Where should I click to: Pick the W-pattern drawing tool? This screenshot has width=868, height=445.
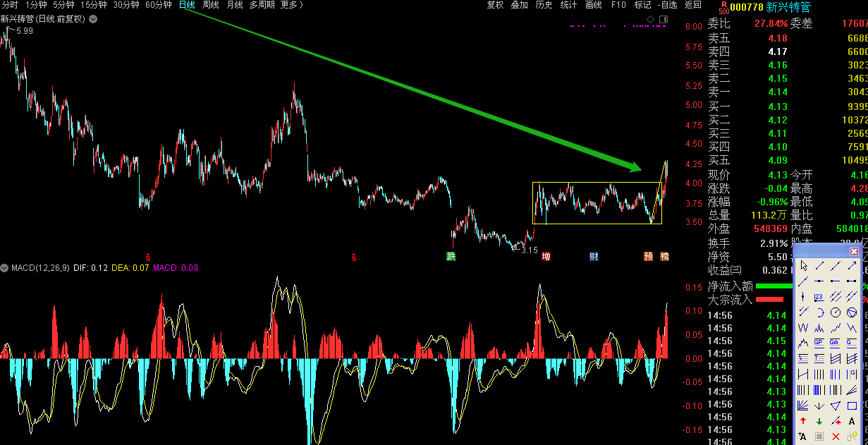click(x=804, y=327)
